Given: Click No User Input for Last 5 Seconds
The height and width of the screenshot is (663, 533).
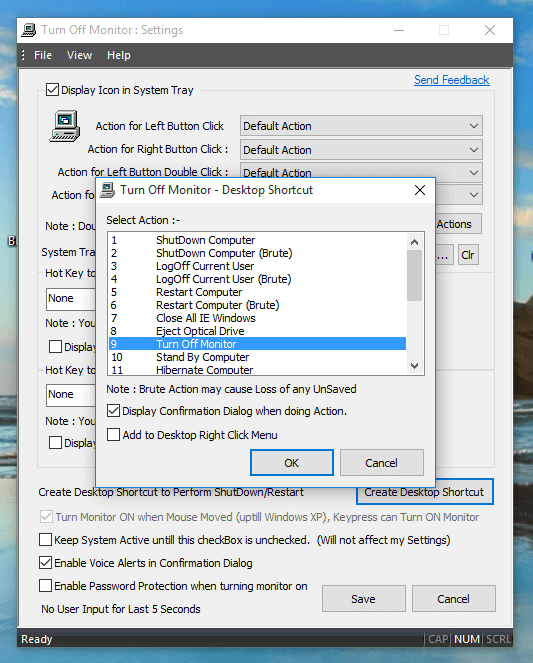Looking at the screenshot, I should tap(121, 609).
